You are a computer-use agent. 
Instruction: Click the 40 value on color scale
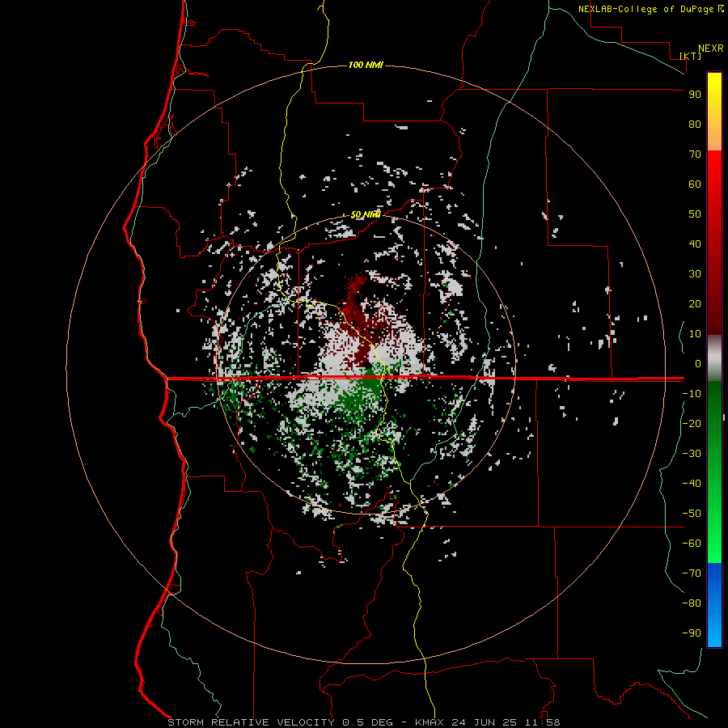(x=695, y=243)
